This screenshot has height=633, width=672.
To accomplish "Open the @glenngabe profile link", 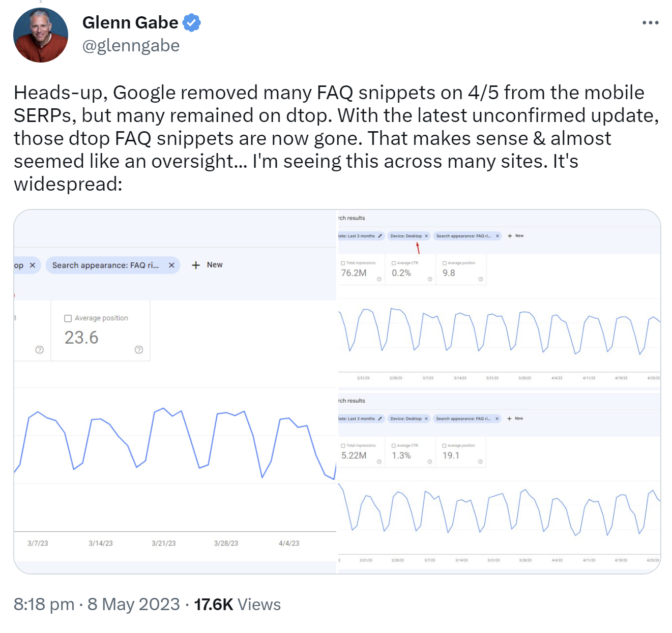I will 131,45.
